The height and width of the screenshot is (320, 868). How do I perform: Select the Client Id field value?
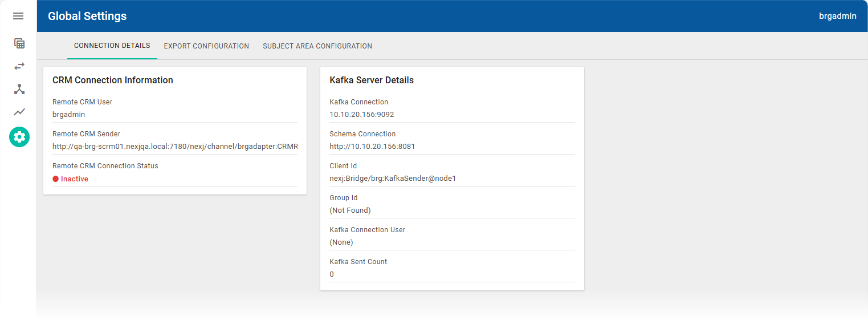393,179
